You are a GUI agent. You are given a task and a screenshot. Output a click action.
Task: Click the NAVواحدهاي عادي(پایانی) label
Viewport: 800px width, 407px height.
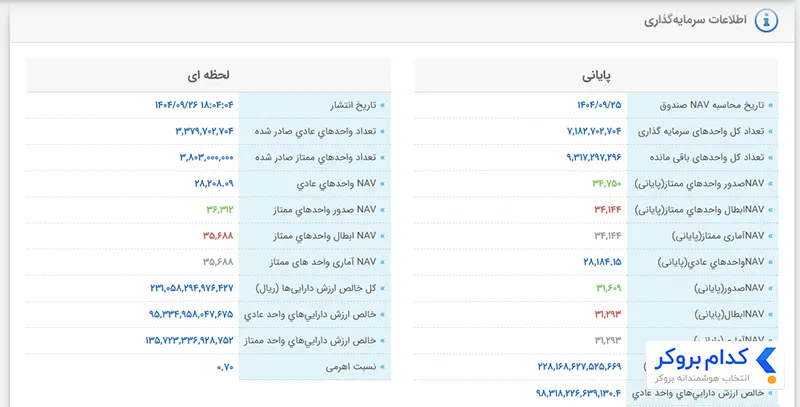pos(711,262)
